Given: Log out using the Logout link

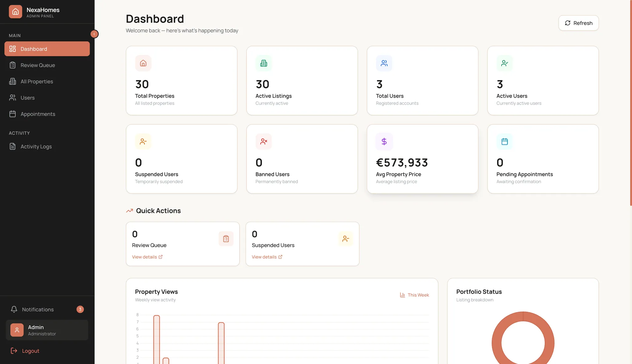Looking at the screenshot, I should [25, 351].
